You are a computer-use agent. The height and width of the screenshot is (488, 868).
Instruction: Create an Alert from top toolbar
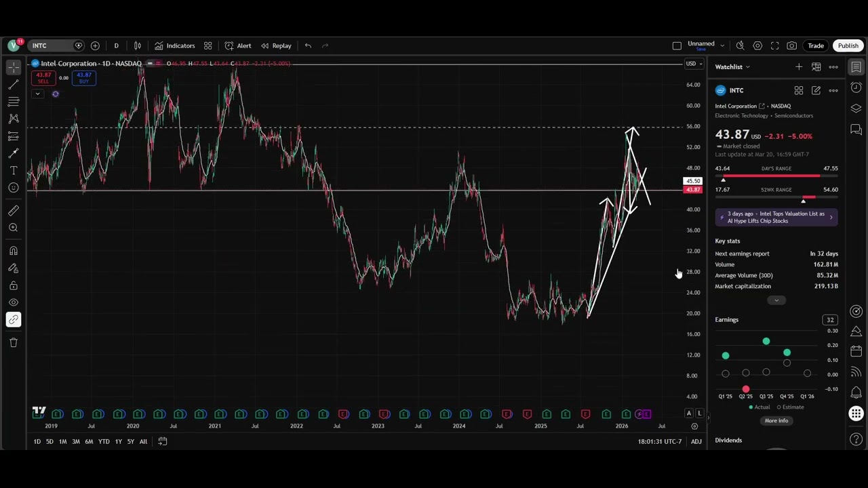click(x=238, y=45)
